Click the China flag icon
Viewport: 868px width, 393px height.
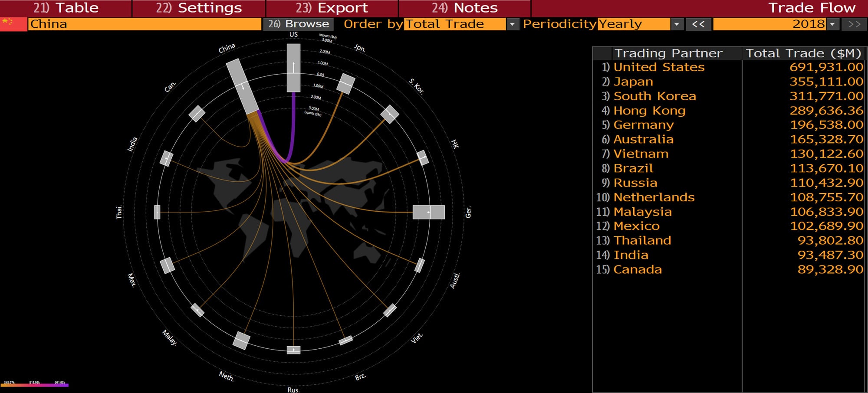click(x=13, y=24)
